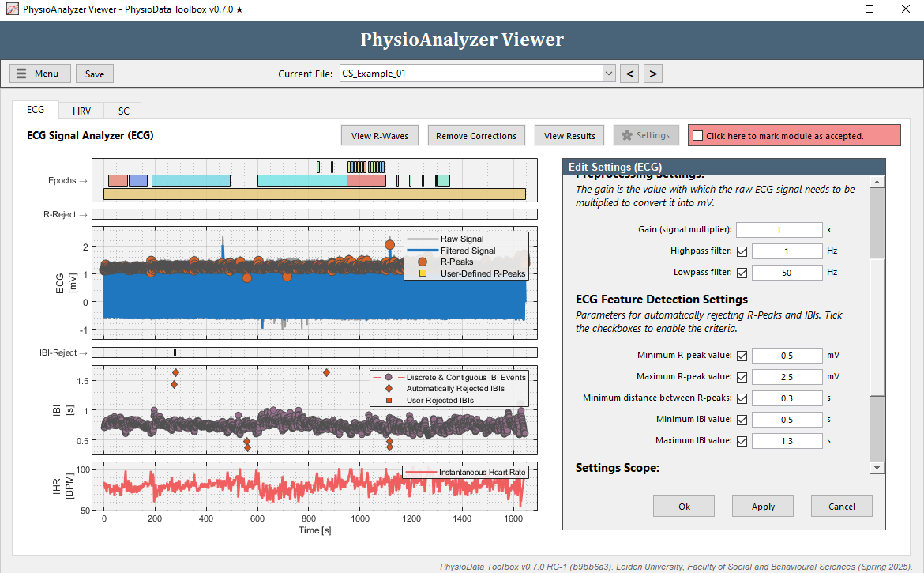Maximize the PhysioAnalyzer Viewer window

tap(870, 9)
